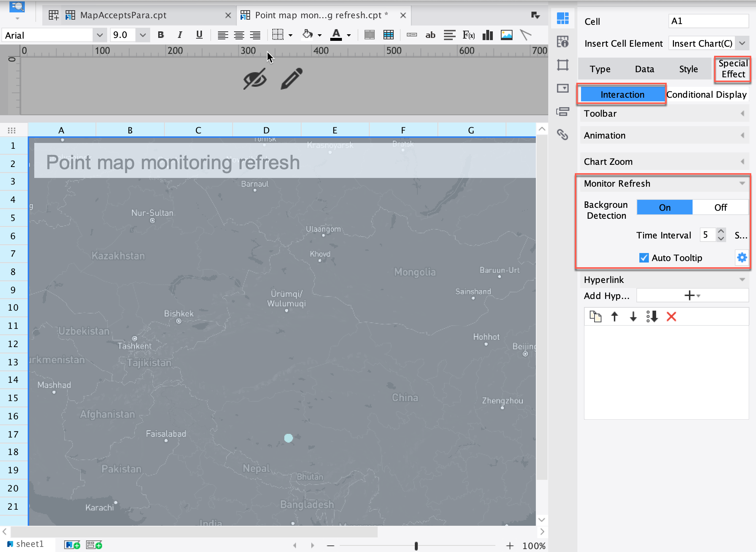Expand the Animation section
Screen dimensions: 756x552
click(x=664, y=135)
